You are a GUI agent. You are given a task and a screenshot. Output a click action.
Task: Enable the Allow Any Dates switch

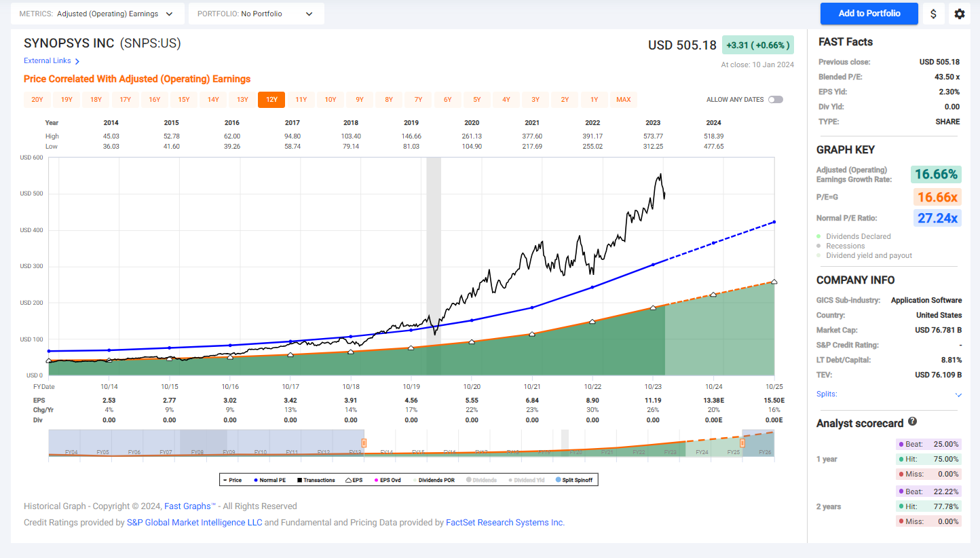tap(776, 100)
